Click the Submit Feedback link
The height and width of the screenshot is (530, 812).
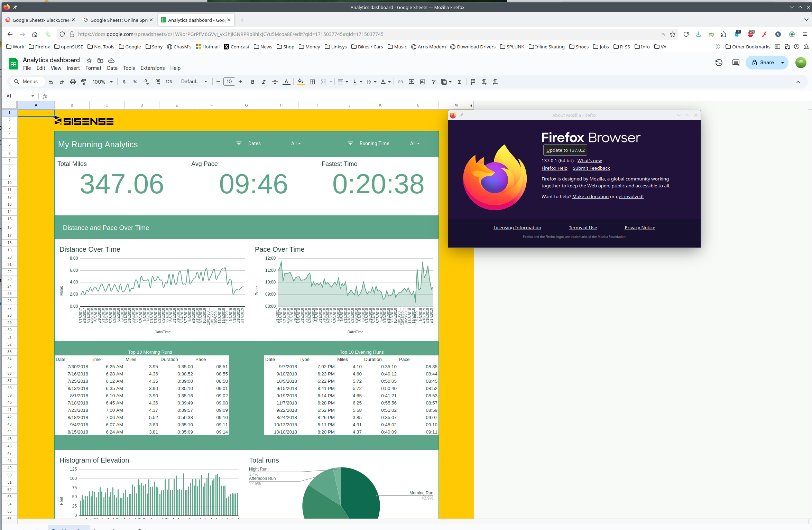pos(591,168)
